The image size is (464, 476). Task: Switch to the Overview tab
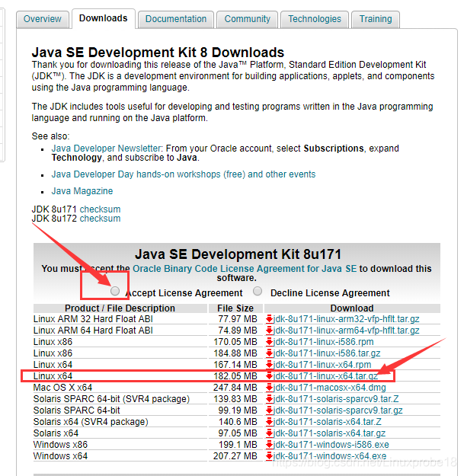(43, 19)
